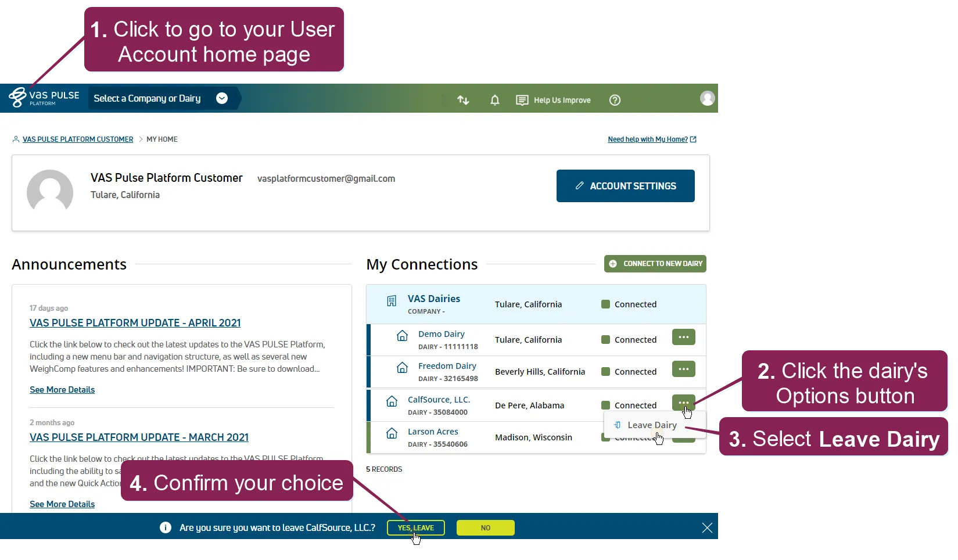
Task: Open options menu for CalfSource, LLC.
Action: coord(684,403)
